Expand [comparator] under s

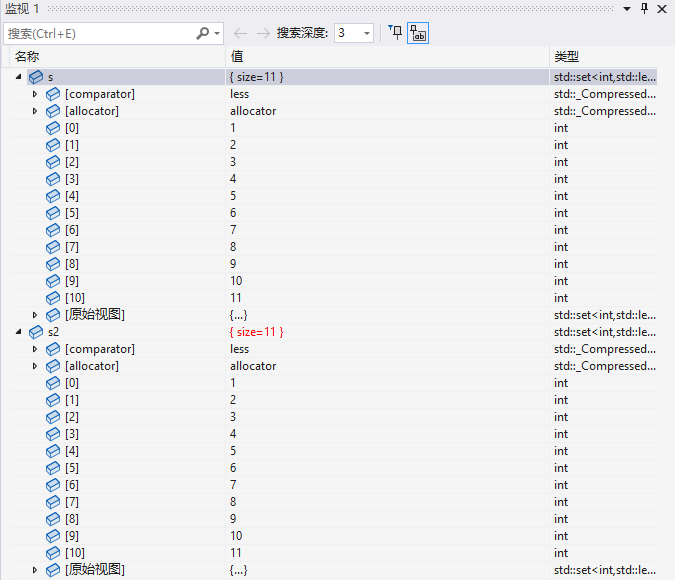[x=35, y=94]
